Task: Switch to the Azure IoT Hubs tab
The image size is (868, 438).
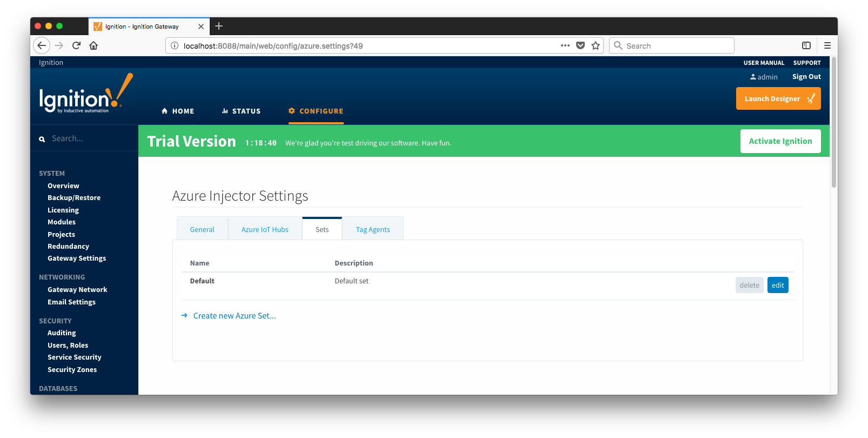Action: [x=265, y=229]
